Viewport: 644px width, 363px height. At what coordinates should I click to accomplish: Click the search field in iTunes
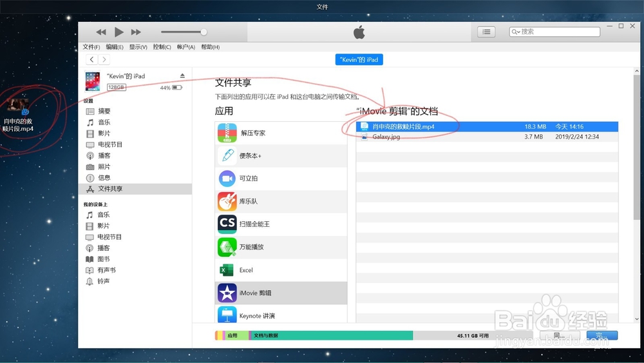(x=554, y=32)
